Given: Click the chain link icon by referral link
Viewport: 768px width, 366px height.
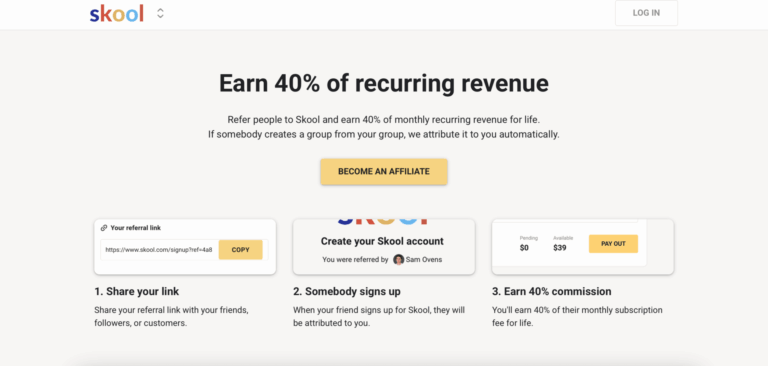Looking at the screenshot, I should (104, 228).
